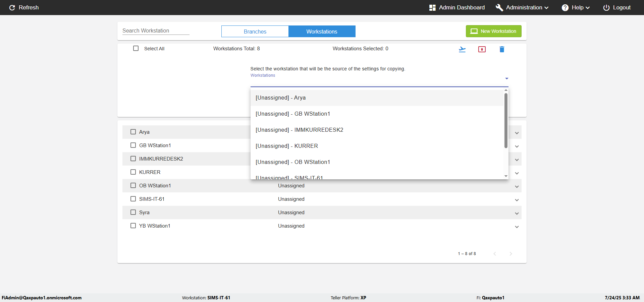
Task: Click the blue trash delete icon
Action: tap(502, 49)
